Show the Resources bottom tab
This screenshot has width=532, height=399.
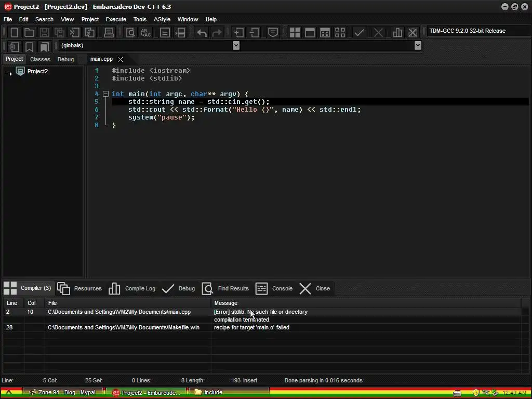coord(79,288)
